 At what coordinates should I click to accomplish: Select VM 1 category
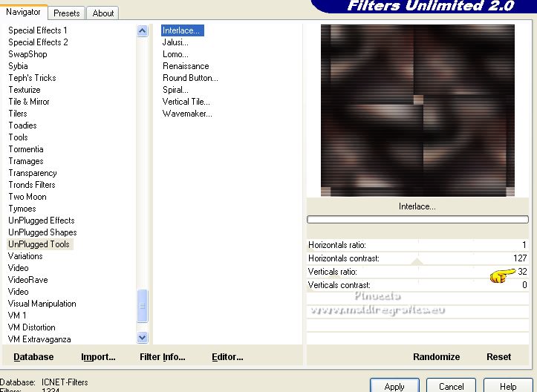[17, 316]
